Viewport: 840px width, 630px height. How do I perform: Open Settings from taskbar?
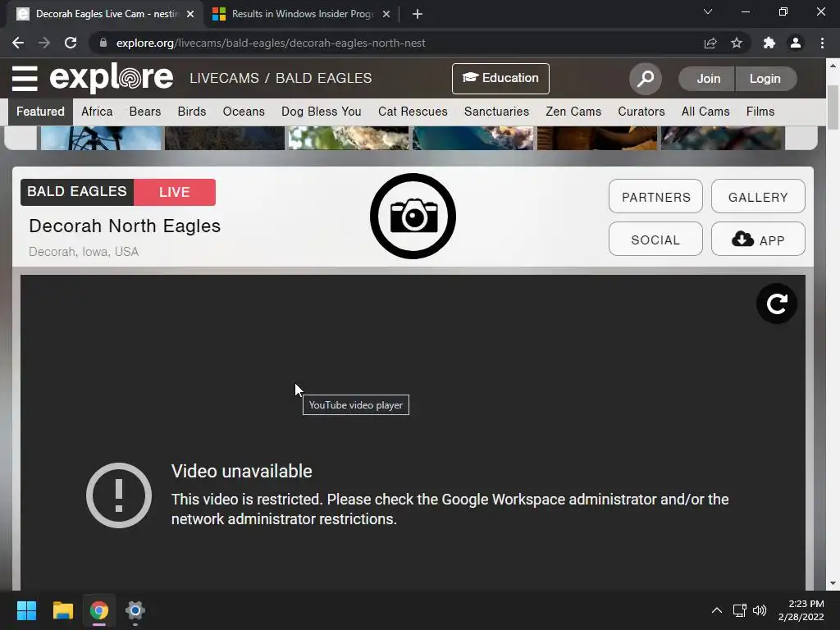(x=135, y=610)
